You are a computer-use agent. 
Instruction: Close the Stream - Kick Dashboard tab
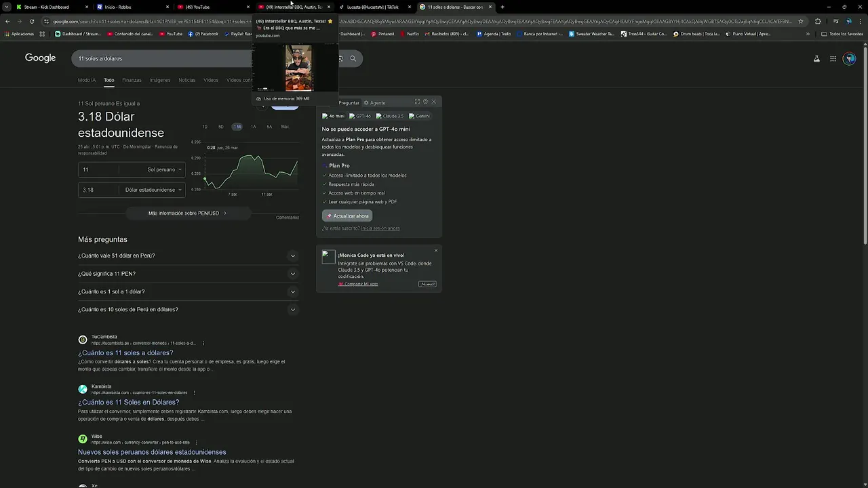point(87,7)
